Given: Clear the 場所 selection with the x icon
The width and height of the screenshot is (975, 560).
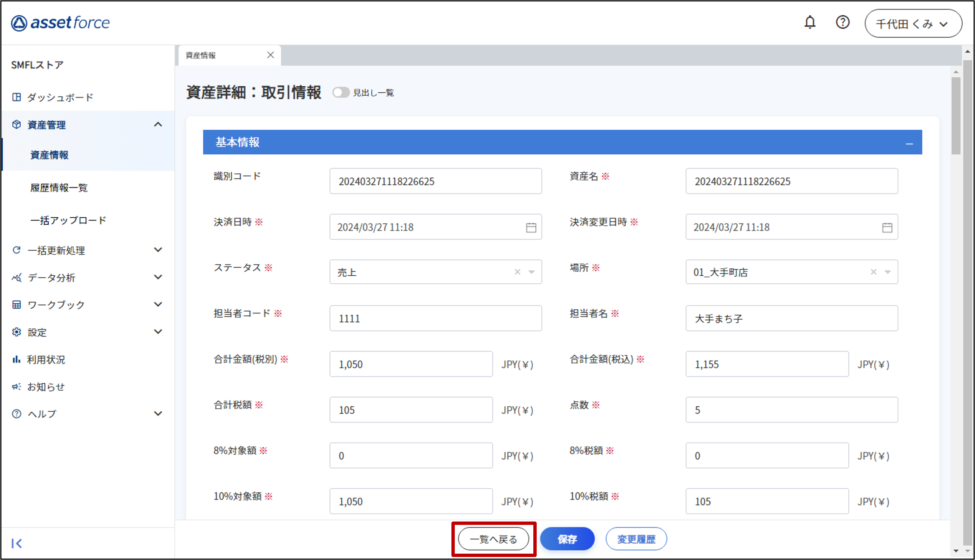Looking at the screenshot, I should (873, 272).
